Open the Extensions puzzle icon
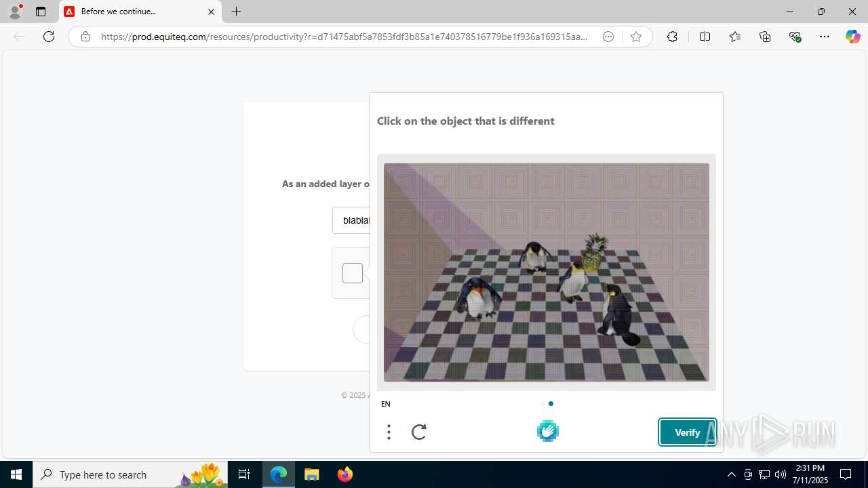868x488 pixels. point(672,37)
